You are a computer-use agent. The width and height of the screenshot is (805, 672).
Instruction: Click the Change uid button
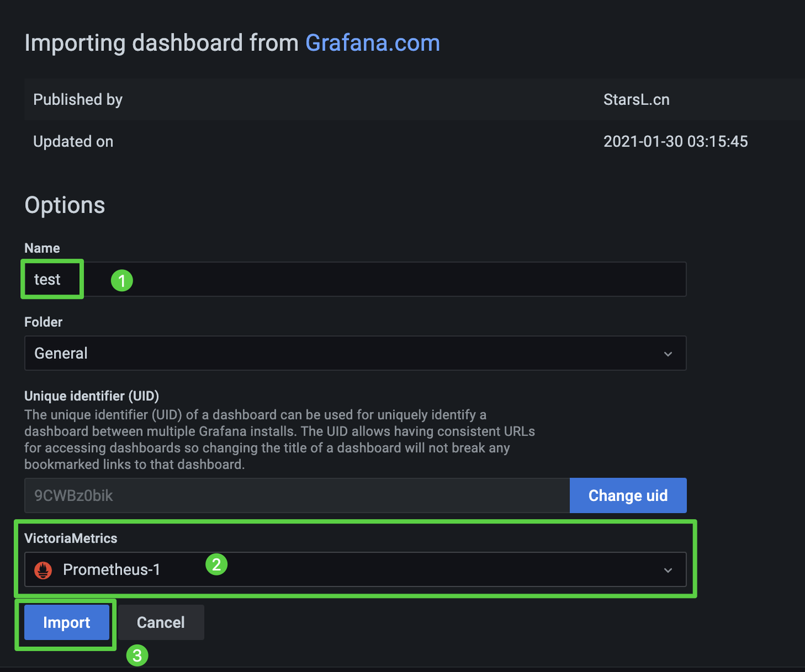click(628, 495)
